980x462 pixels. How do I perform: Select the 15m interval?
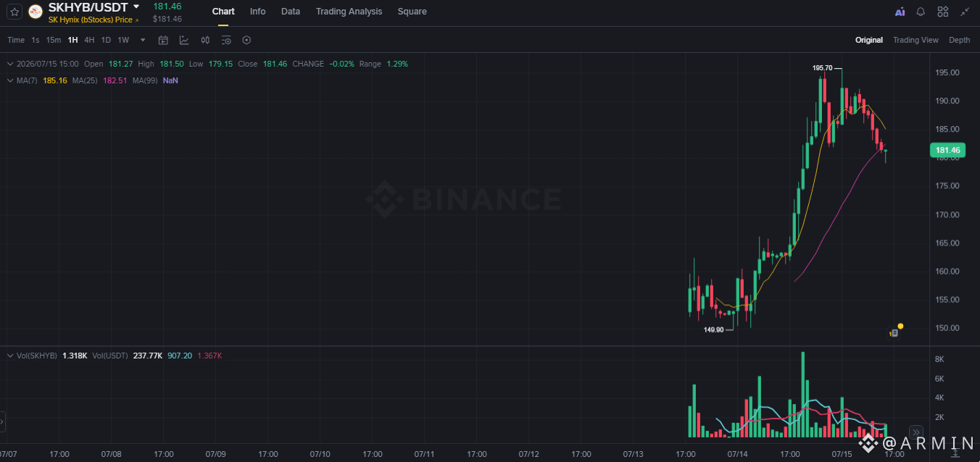tap(54, 40)
